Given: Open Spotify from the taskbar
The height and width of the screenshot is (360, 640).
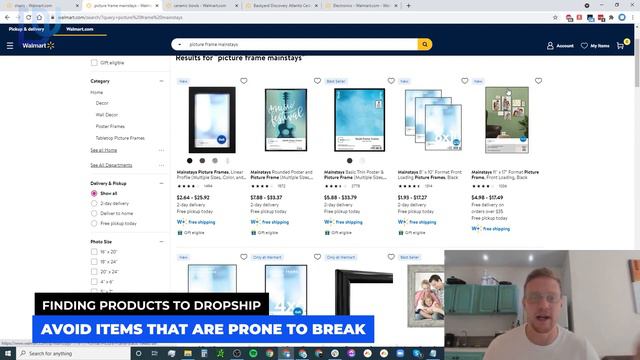Looking at the screenshot, I should [253, 353].
